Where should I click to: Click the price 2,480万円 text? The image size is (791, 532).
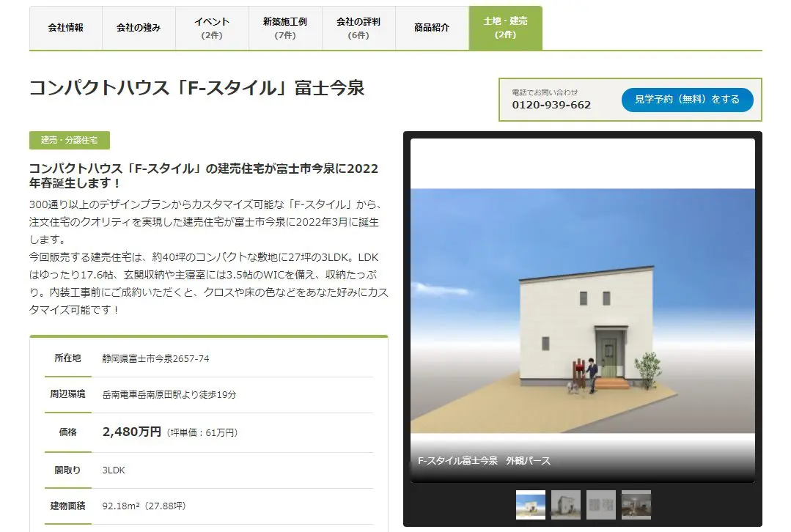[132, 432]
